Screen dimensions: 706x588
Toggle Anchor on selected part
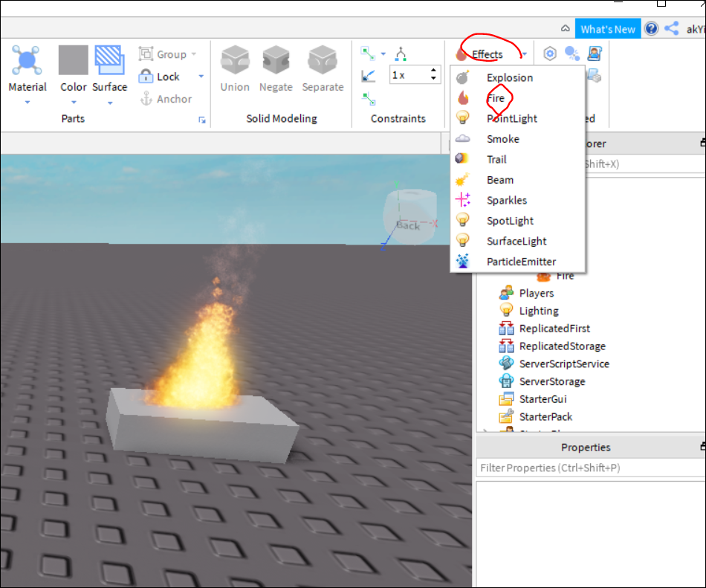166,99
